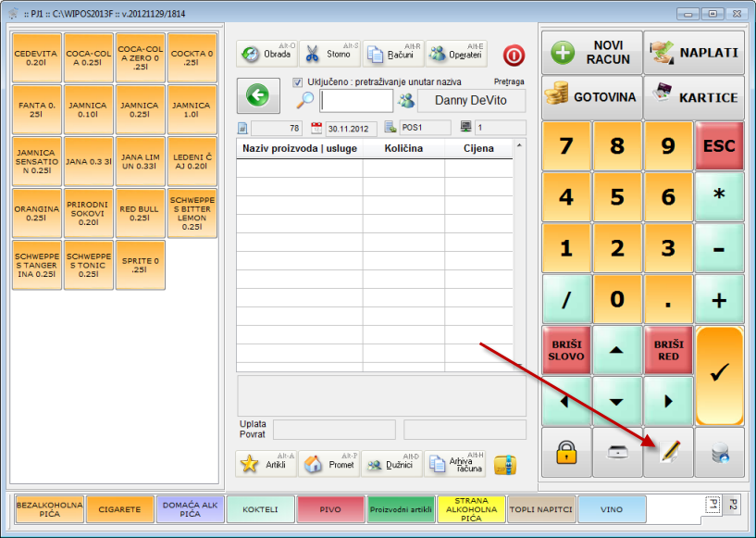Open the pencil note edit icon

[x=668, y=452]
